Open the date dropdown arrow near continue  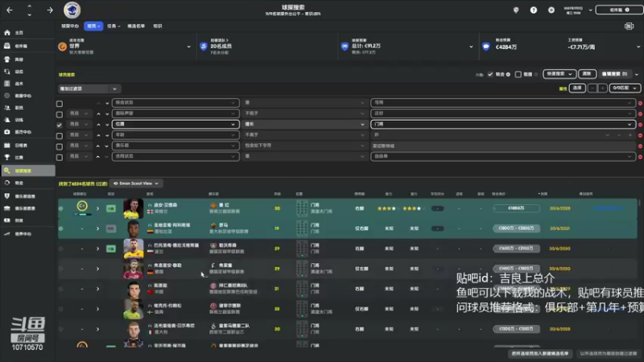pos(590,10)
